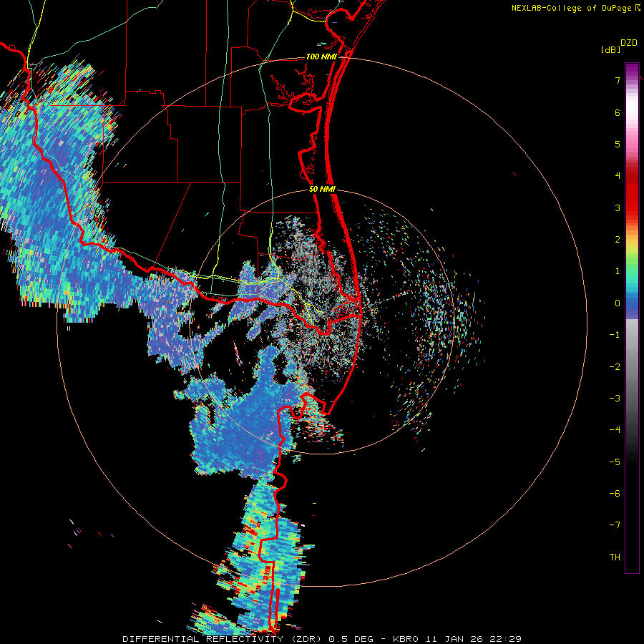Image resolution: width=644 pixels, height=644 pixels.
Task: Click the scale value -5 label
Action: [615, 462]
